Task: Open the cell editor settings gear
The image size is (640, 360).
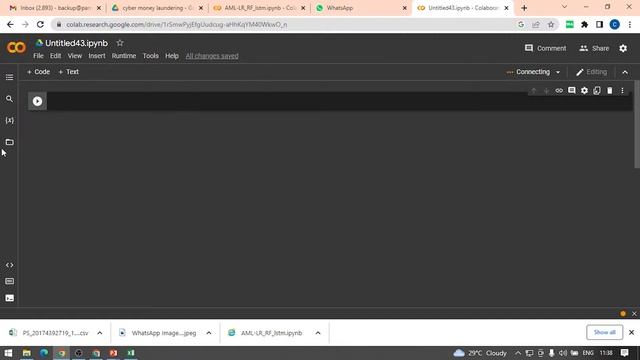Action: (x=584, y=91)
